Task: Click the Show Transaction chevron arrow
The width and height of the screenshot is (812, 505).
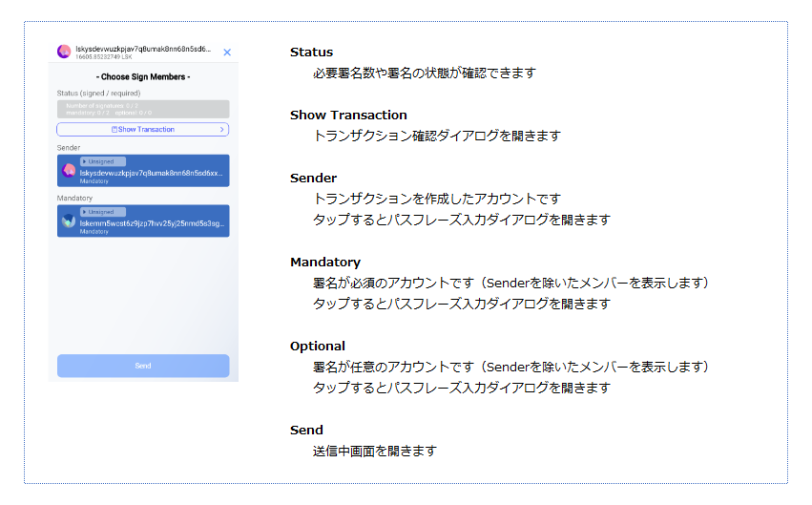Action: click(x=221, y=130)
